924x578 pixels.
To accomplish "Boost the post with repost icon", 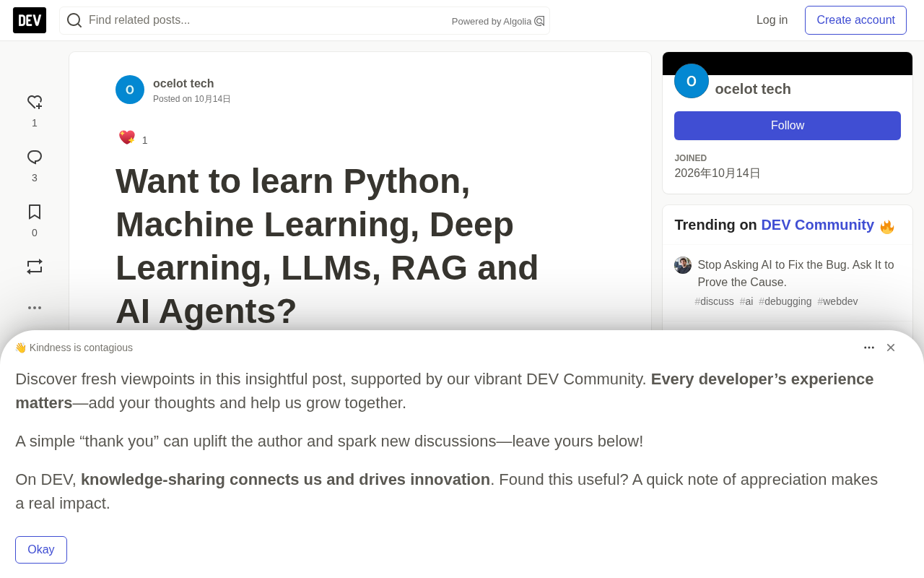I will [x=35, y=267].
